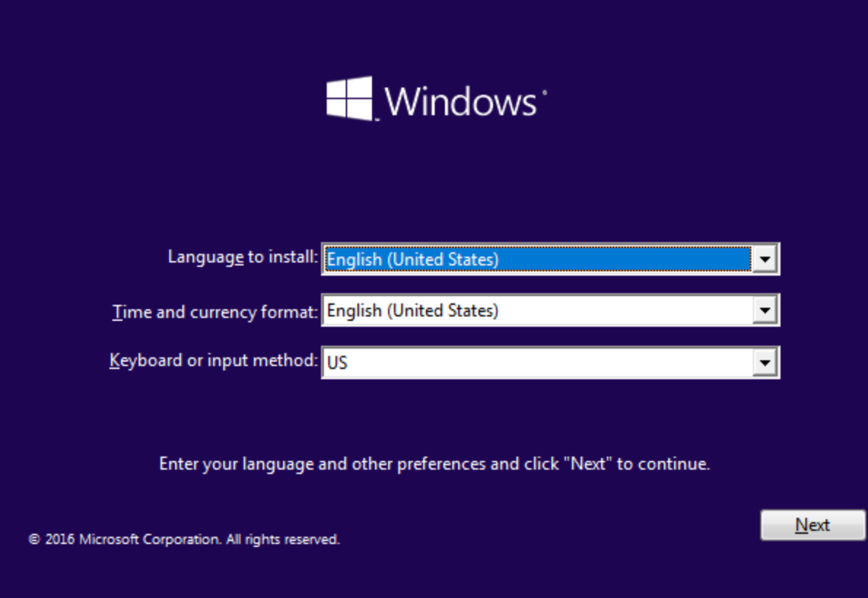The width and height of the screenshot is (868, 598).
Task: Click the quoted "Next" word in instructions
Action: tap(588, 464)
